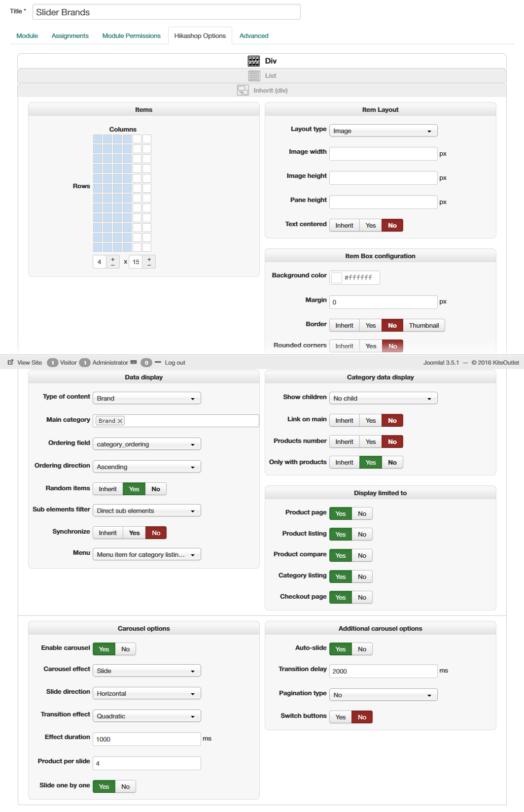Disable display on Product page
This screenshot has height=812, width=524.
tap(362, 514)
